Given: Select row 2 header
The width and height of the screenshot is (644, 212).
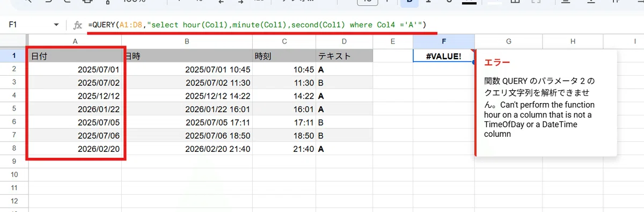Looking at the screenshot, I should [x=14, y=69].
